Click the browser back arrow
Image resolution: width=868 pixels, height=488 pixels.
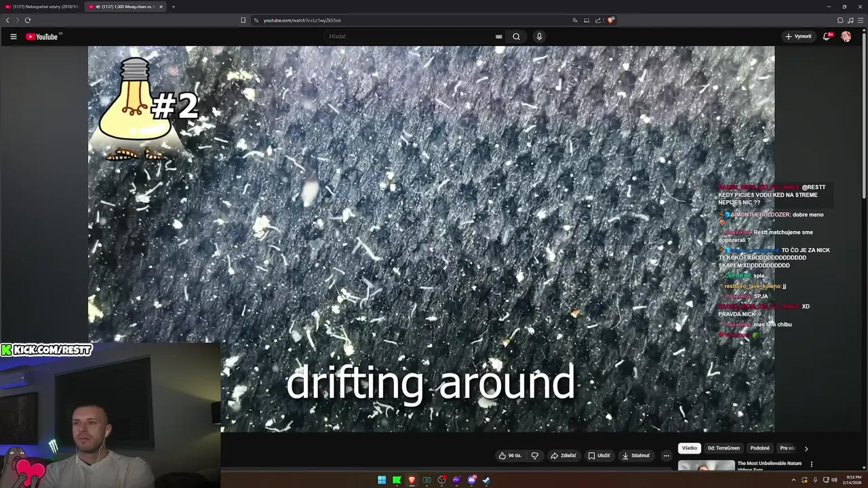pyautogui.click(x=7, y=20)
